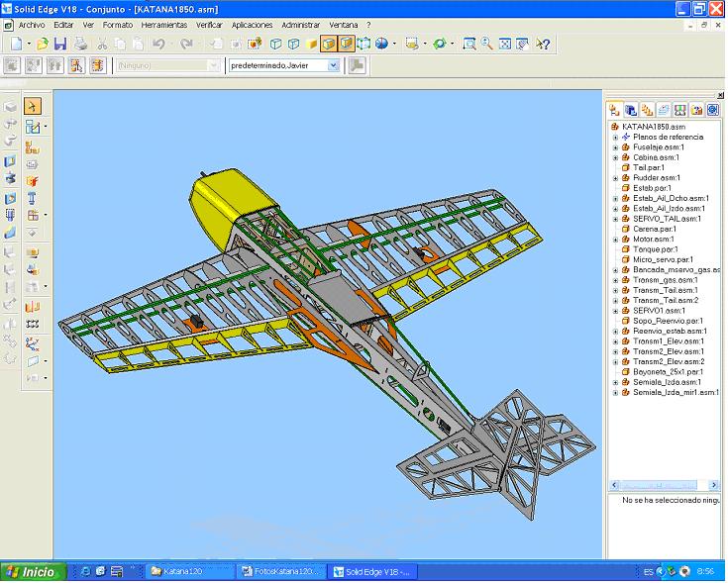Open the first tab icon of the PathFinder panel
Viewport: 728px width, 583px height.
(x=615, y=110)
